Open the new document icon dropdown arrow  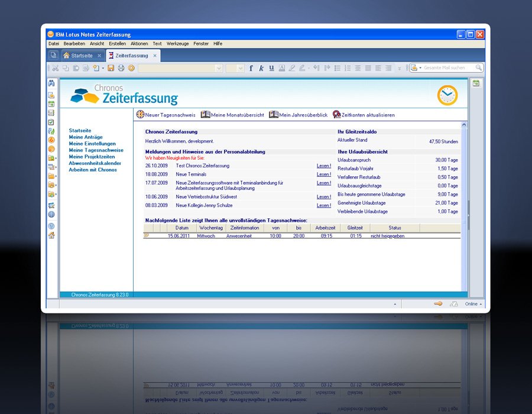point(103,68)
